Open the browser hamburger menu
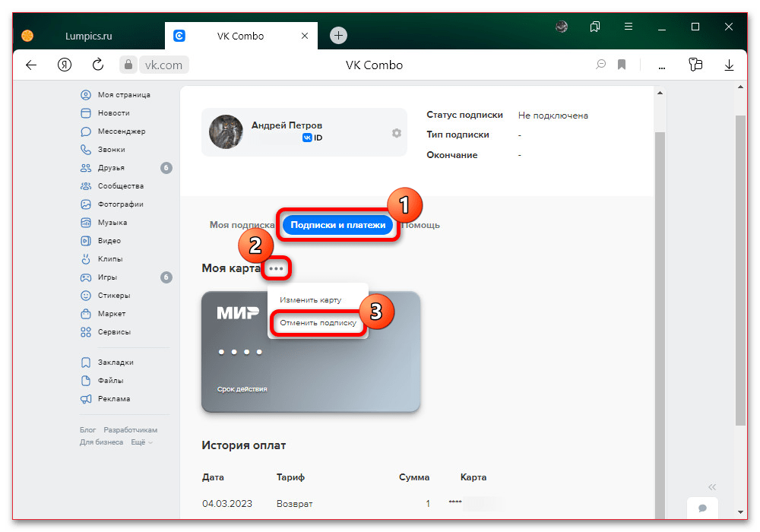Viewport: 760px width, 532px height. click(629, 27)
